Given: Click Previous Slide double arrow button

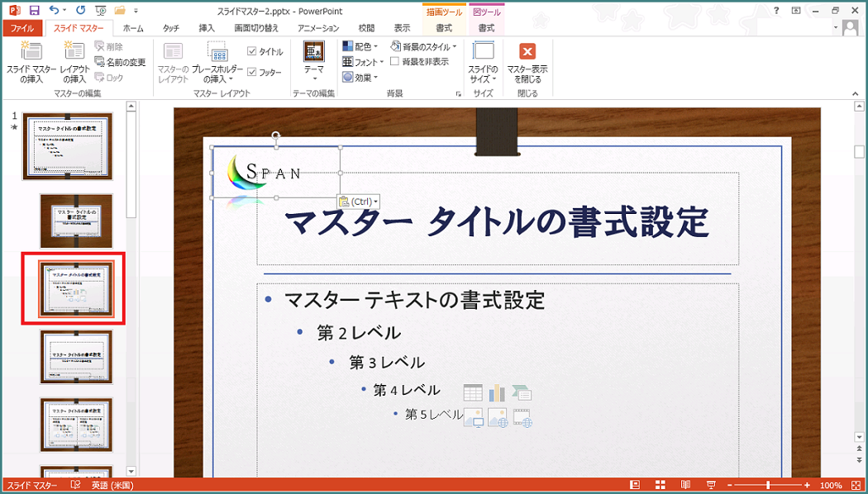Looking at the screenshot, I should 859,447.
